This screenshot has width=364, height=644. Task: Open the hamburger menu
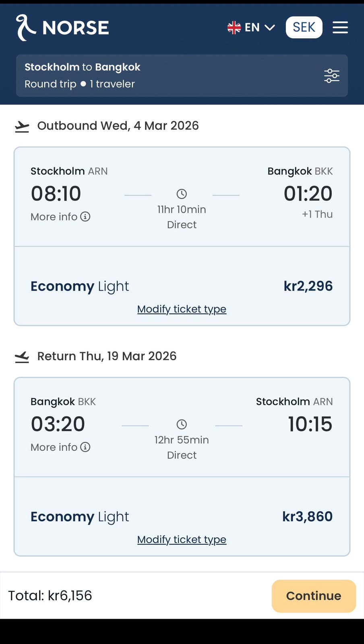click(340, 27)
